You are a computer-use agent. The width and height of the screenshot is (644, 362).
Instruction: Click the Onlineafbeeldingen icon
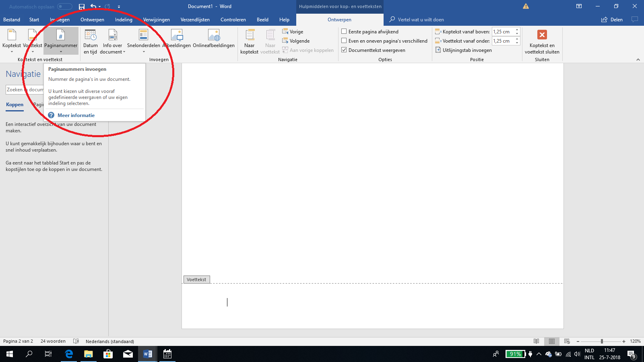point(214,35)
